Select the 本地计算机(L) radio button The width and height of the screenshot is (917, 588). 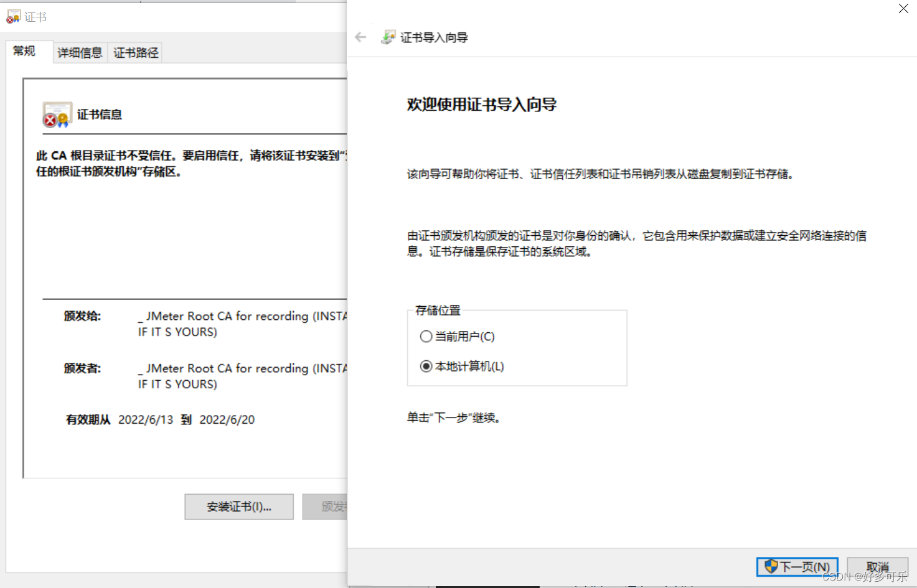coord(426,366)
